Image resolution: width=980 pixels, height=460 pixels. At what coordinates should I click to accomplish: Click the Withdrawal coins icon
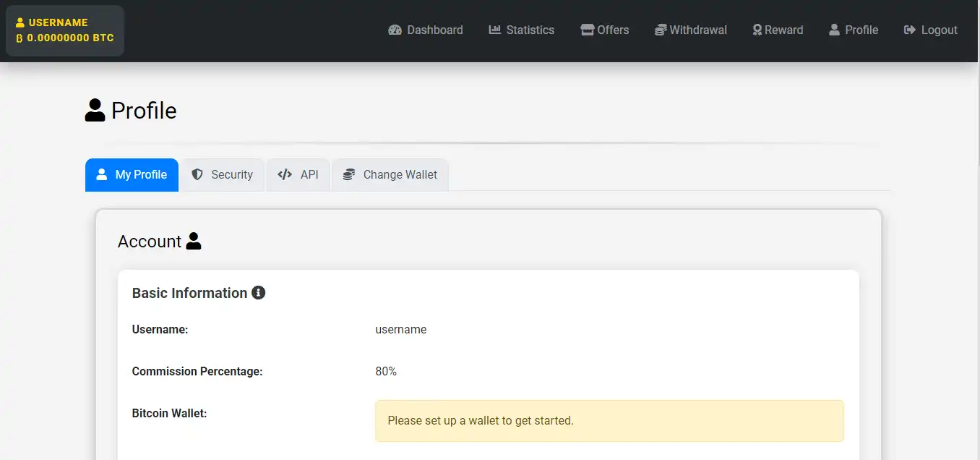[x=661, y=30]
